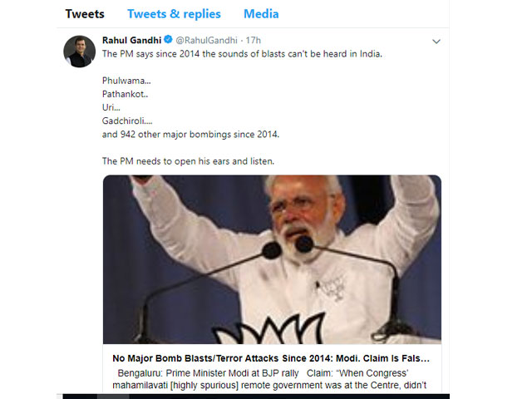532x399 pixels.
Task: Open the Tweets & replies tab
Action: [174, 14]
